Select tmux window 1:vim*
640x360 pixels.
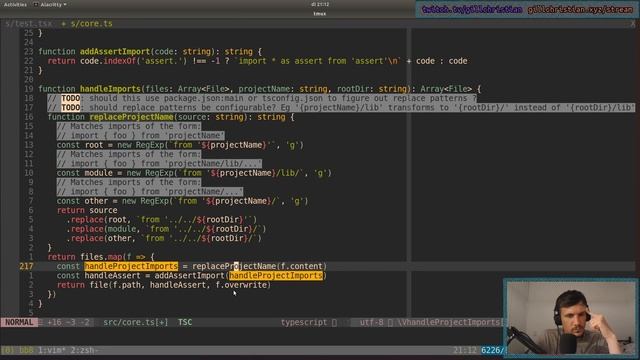pos(51,350)
